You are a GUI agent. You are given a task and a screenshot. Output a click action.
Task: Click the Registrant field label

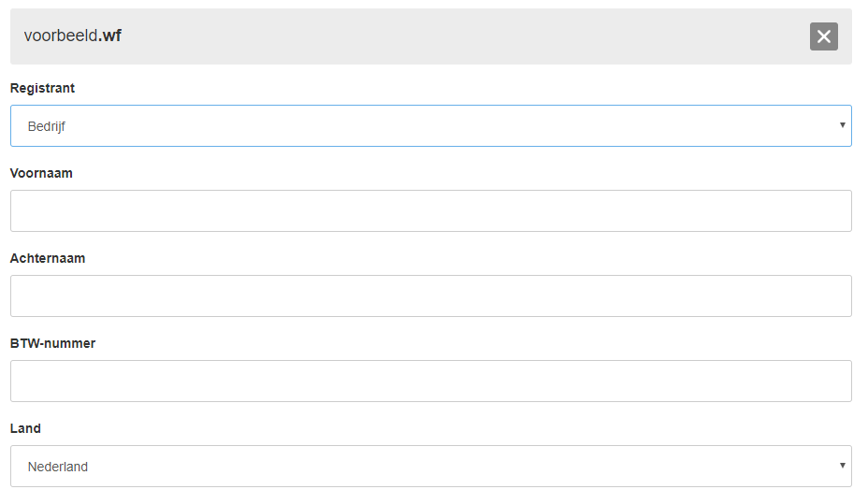[42, 88]
